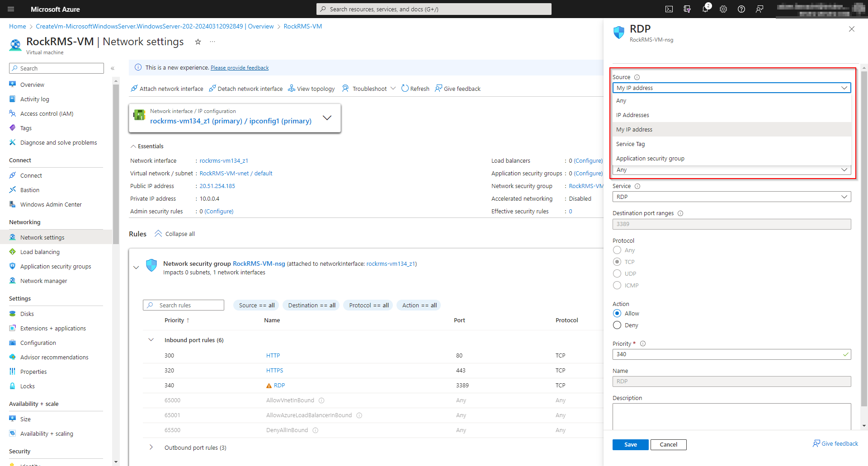Viewport: 868px width, 466px height.
Task: Open the HTTPS inbound rule link
Action: click(274, 370)
